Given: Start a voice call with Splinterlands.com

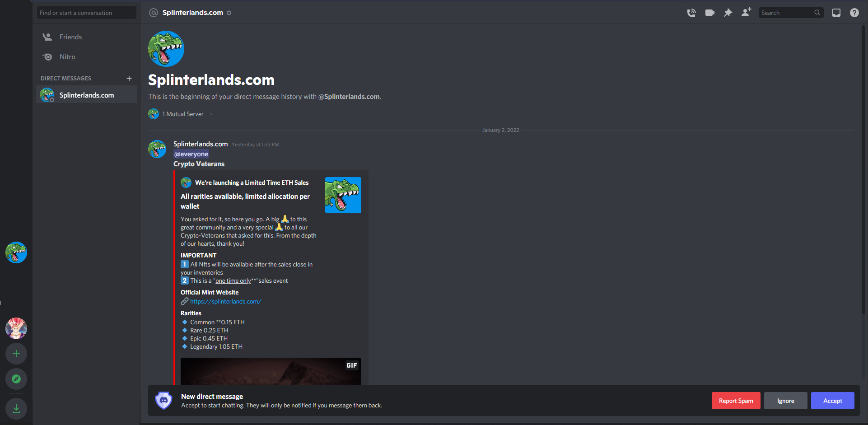Looking at the screenshot, I should [x=691, y=13].
